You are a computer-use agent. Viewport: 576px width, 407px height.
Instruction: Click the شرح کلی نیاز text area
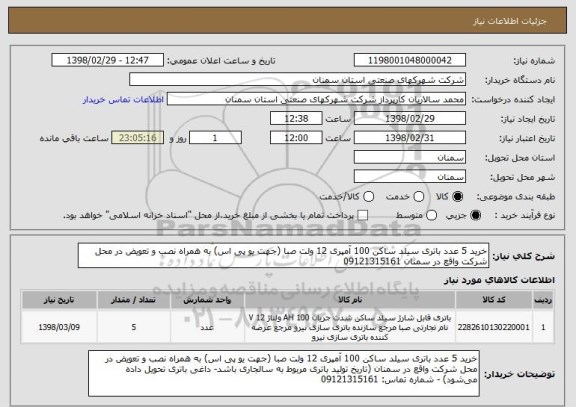[x=283, y=256]
